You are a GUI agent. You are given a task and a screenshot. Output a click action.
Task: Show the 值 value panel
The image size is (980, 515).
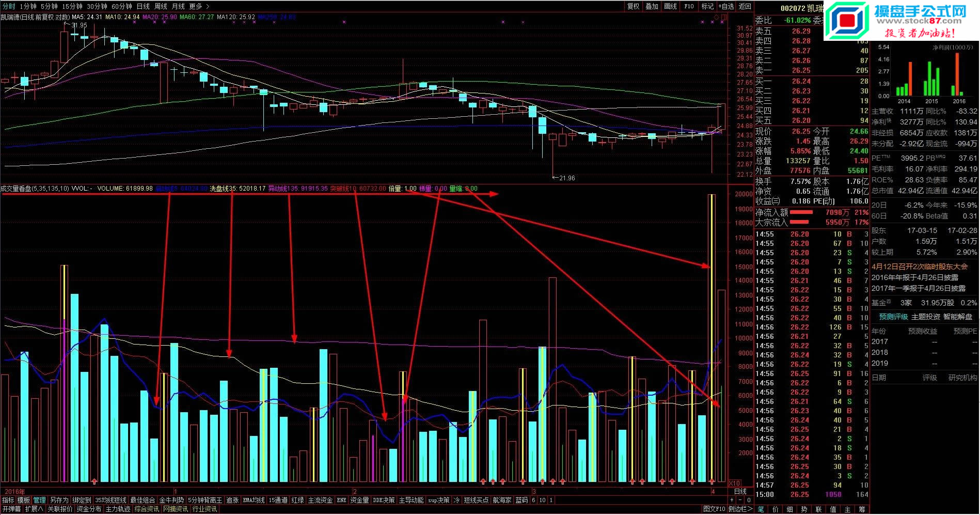tap(833, 509)
